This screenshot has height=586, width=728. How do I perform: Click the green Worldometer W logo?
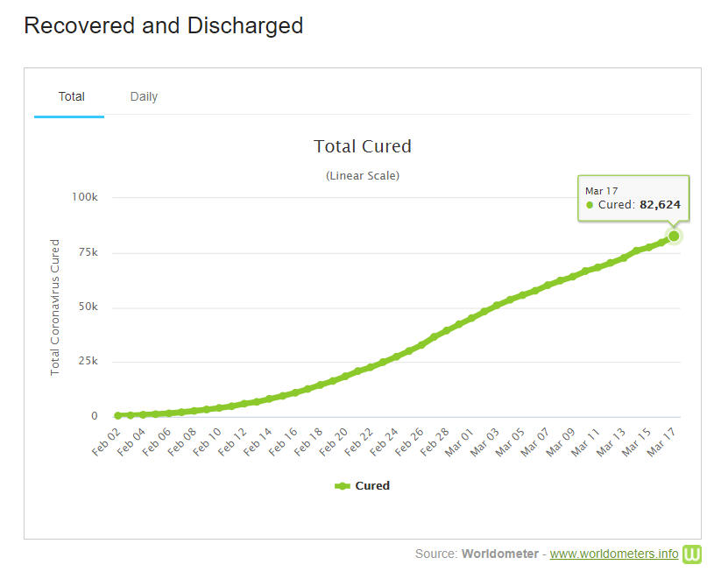(692, 554)
